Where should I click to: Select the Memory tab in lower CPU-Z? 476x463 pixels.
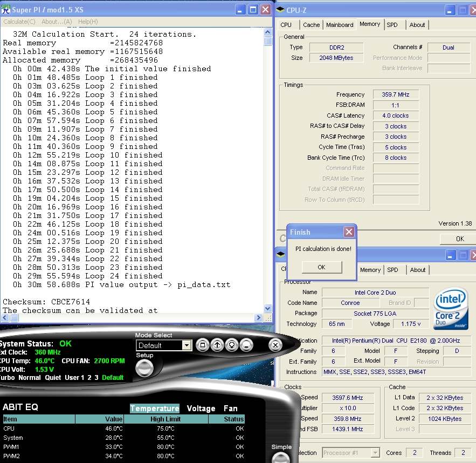tap(370, 270)
